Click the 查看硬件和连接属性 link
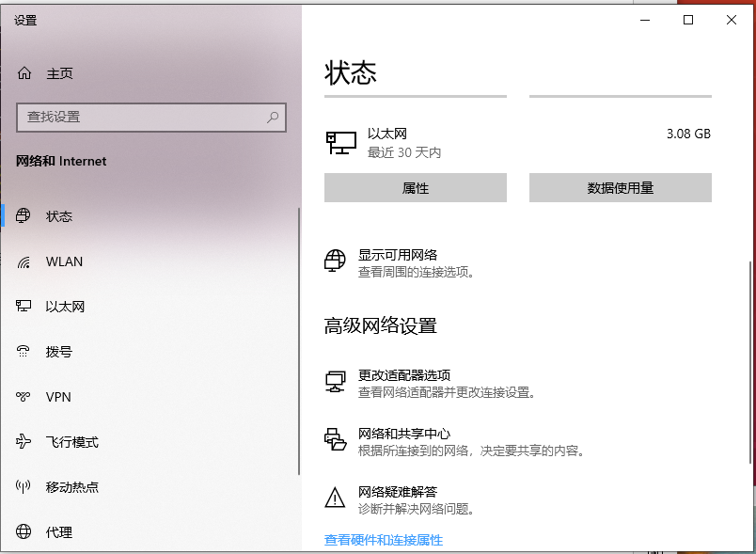Image resolution: width=756 pixels, height=554 pixels. click(384, 540)
